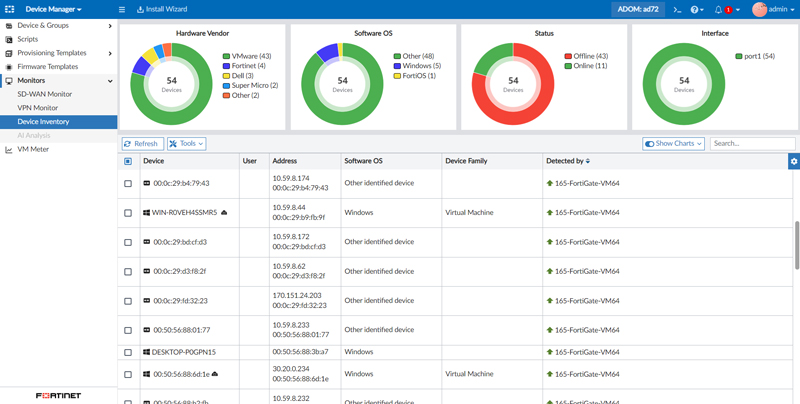Check the box for DESKTOP-P0GPN15
800x404 pixels.
point(128,352)
